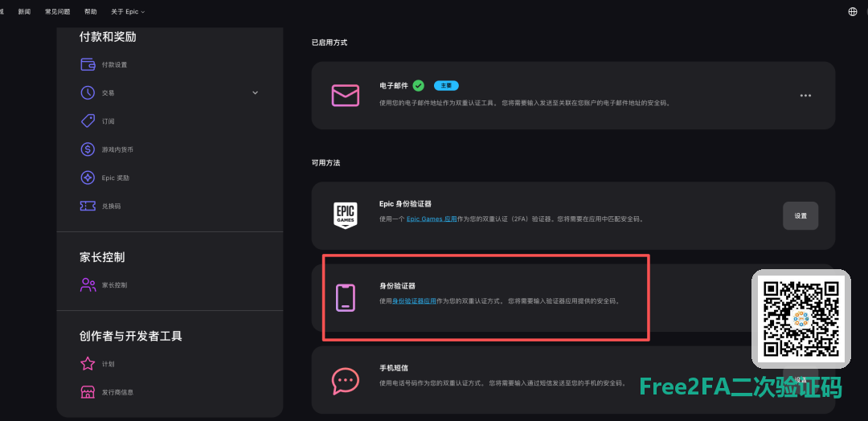
Task: Go to 订阅 in the sidebar
Action: [108, 121]
